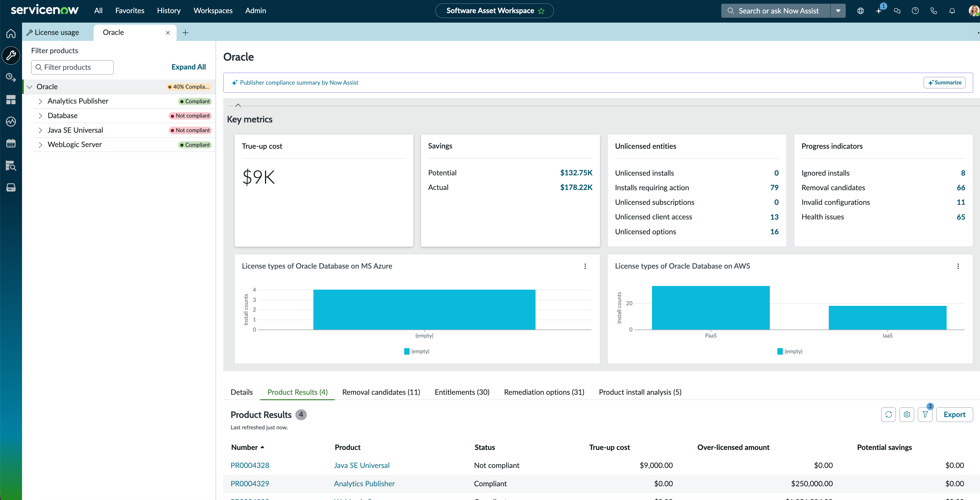The width and height of the screenshot is (980, 500).
Task: Click the Search or ask Now Assist field
Action: 775,11
